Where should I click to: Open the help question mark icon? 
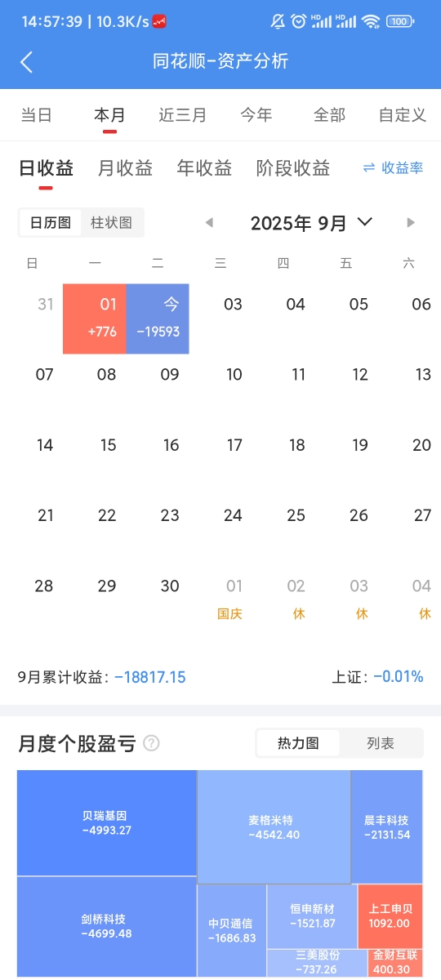pyautogui.click(x=151, y=743)
